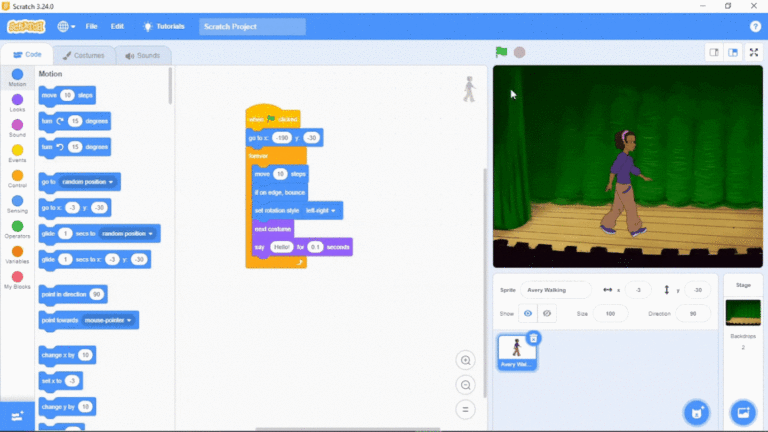Switch to the Code tab
The width and height of the screenshot is (768, 432).
[x=27, y=55]
